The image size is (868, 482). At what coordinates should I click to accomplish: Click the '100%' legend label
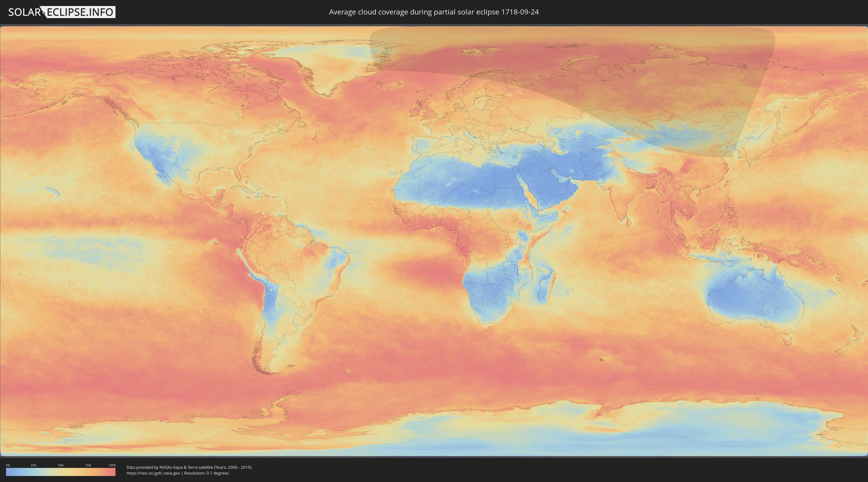pos(112,465)
